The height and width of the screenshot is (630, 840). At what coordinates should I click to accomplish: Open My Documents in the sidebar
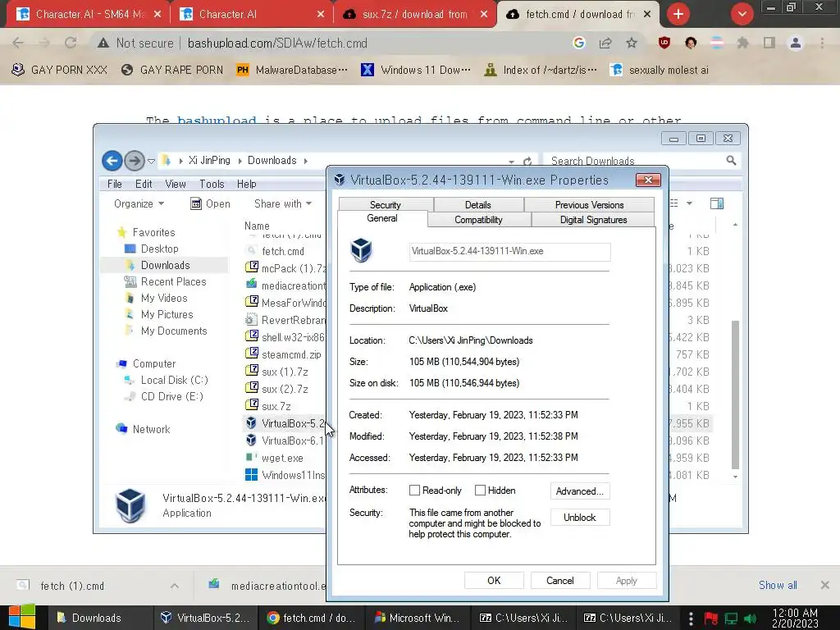[x=174, y=331]
